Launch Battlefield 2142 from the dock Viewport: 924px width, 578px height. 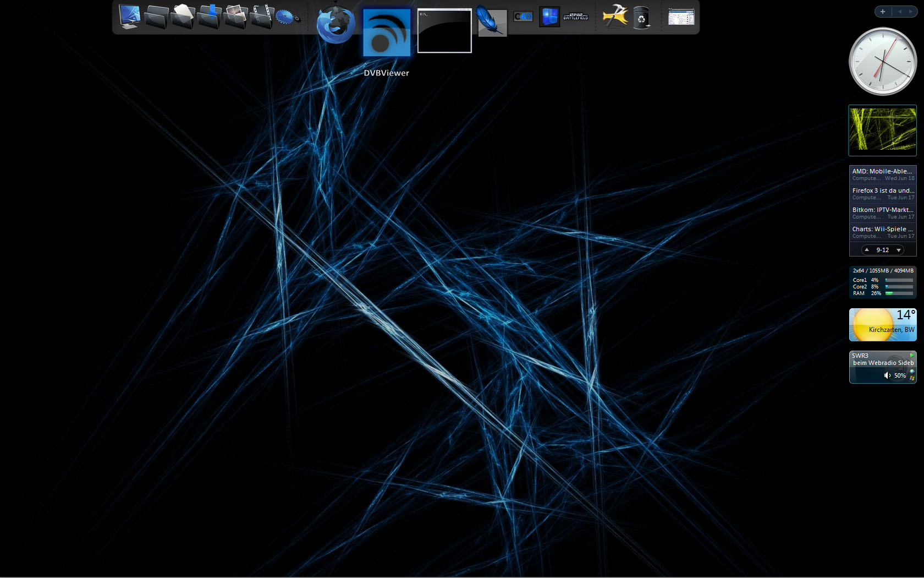(576, 17)
